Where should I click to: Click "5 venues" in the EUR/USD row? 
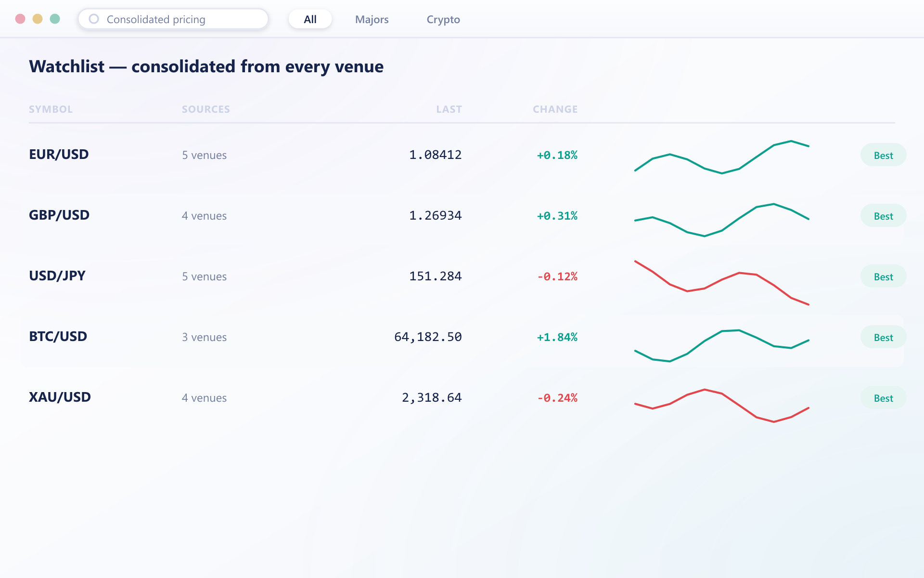click(x=204, y=155)
